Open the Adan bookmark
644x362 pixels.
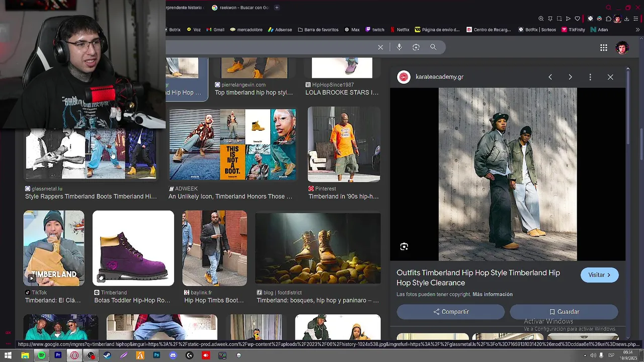pyautogui.click(x=599, y=30)
